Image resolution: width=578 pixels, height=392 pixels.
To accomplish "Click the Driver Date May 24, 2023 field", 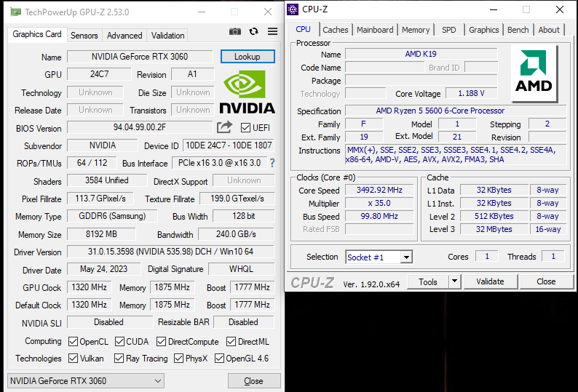I will (103, 269).
